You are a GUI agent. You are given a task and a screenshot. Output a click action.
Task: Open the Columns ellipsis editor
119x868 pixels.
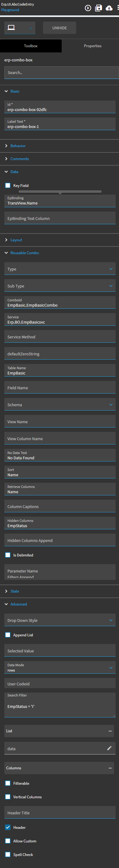[110, 768]
